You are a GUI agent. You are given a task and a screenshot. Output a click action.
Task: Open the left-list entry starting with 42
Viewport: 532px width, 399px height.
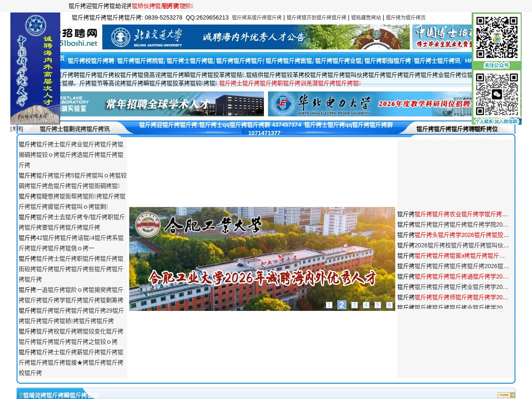[x=71, y=243]
